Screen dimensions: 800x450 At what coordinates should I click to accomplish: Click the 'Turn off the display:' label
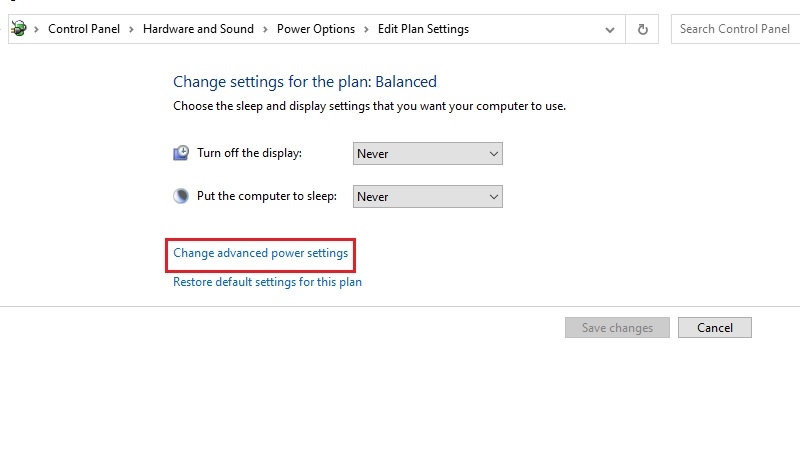pos(249,153)
